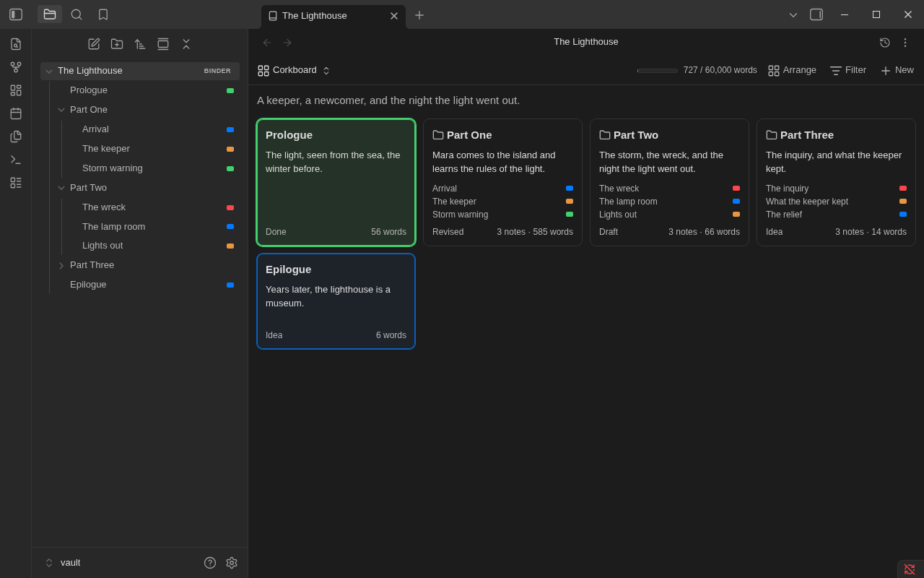Open the Part Two card

coord(669,183)
